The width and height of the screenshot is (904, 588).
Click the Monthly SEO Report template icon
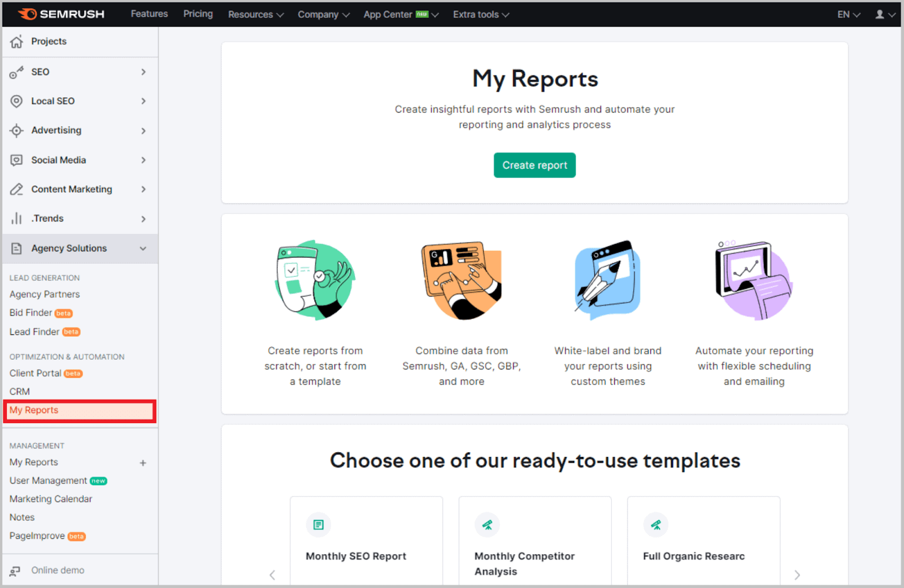click(x=319, y=525)
